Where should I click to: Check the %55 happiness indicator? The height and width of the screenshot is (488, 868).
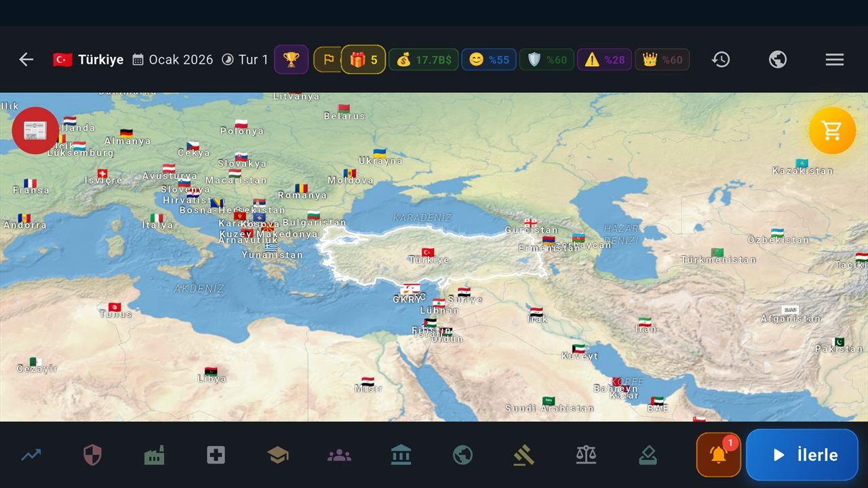(x=489, y=60)
